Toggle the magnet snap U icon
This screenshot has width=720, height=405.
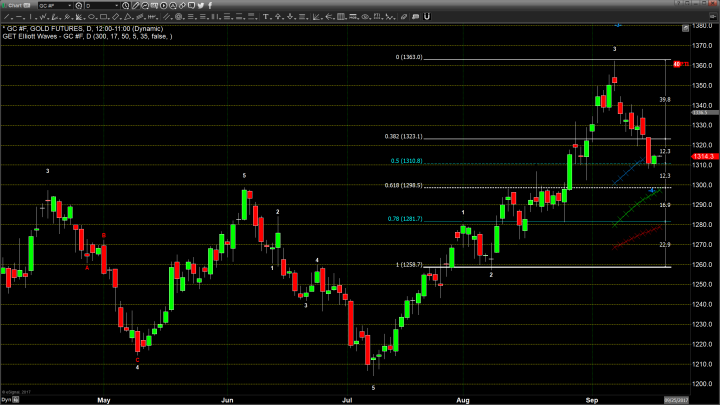427,17
